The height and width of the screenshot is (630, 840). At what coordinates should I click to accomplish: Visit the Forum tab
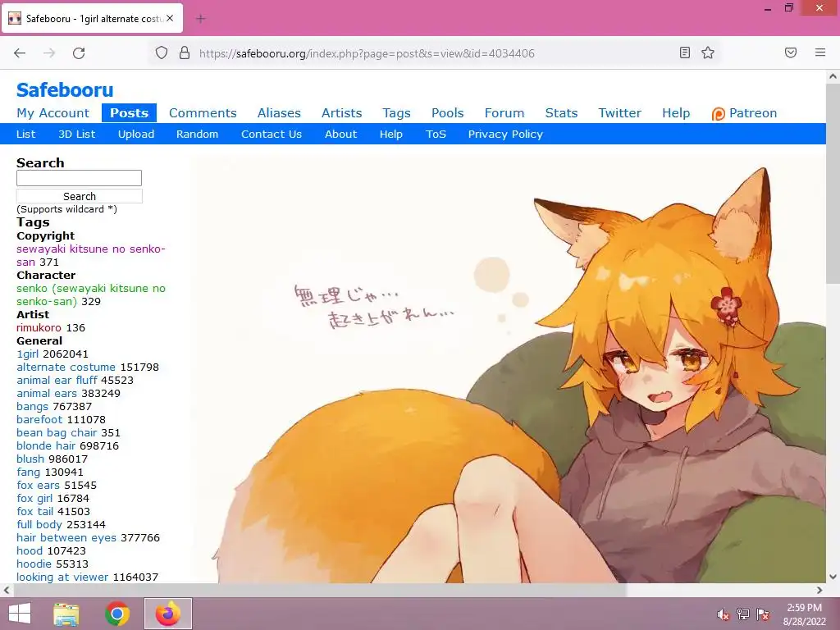(x=504, y=113)
